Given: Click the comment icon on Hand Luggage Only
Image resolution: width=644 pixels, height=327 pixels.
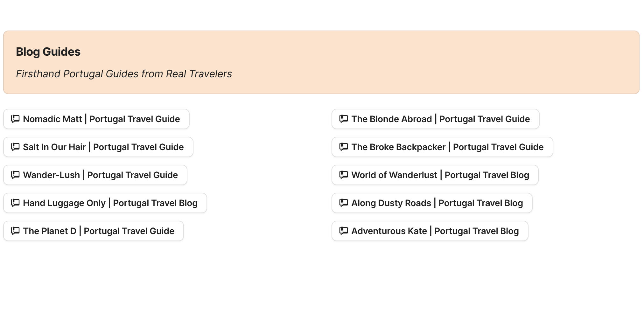Looking at the screenshot, I should tap(15, 203).
